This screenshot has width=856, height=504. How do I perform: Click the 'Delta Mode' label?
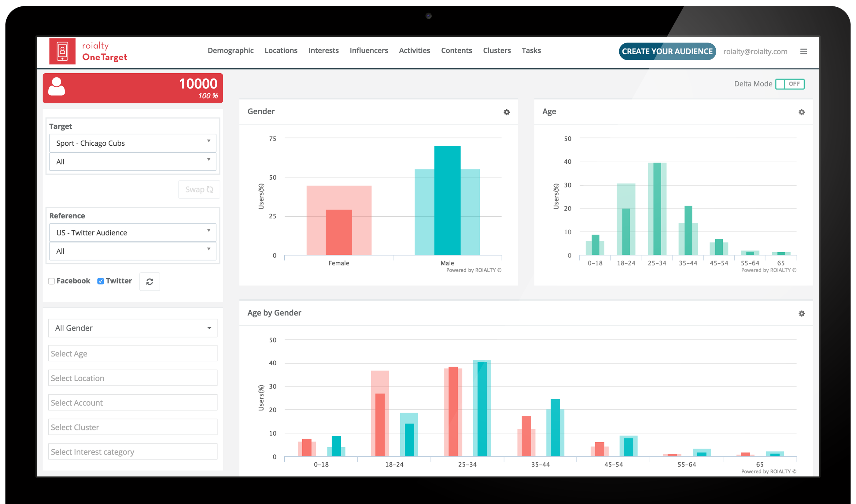coord(753,84)
